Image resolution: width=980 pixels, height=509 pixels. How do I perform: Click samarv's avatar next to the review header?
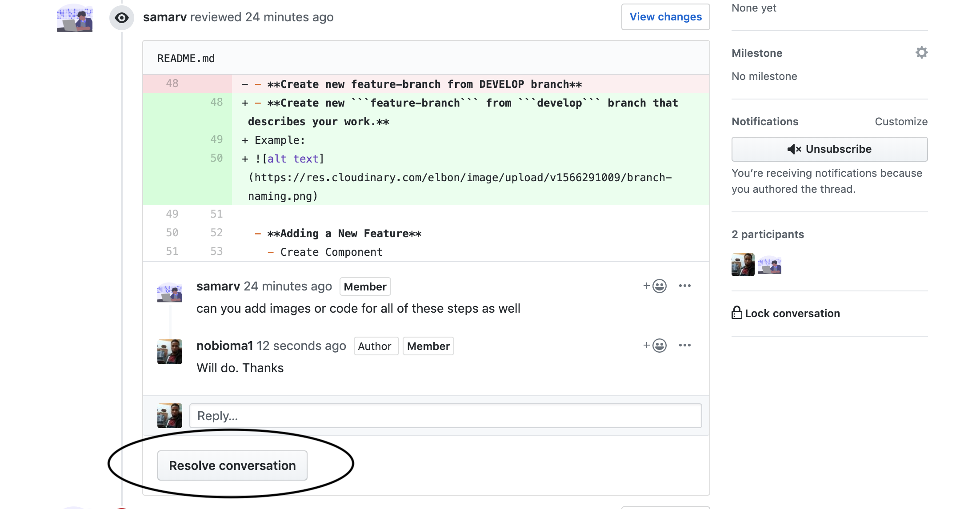pyautogui.click(x=75, y=18)
